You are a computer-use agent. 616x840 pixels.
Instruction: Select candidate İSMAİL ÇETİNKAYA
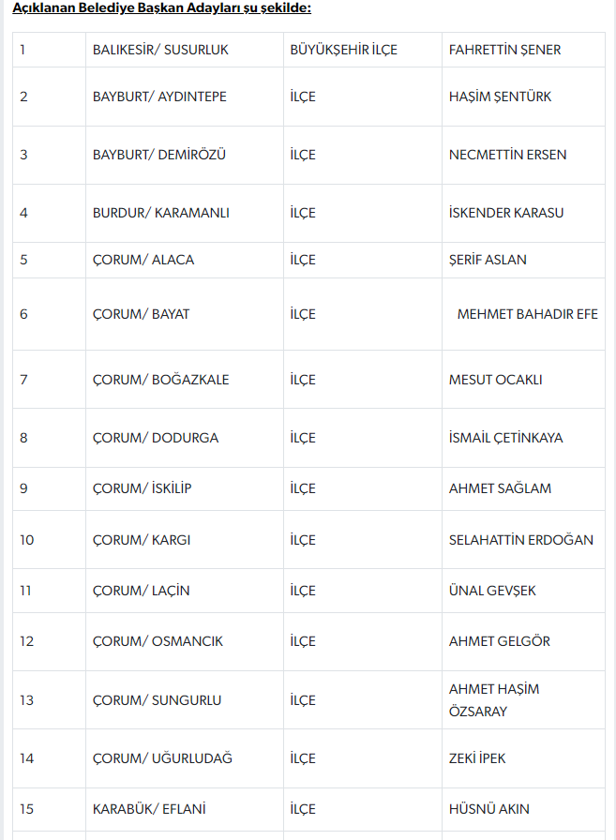coord(505,438)
